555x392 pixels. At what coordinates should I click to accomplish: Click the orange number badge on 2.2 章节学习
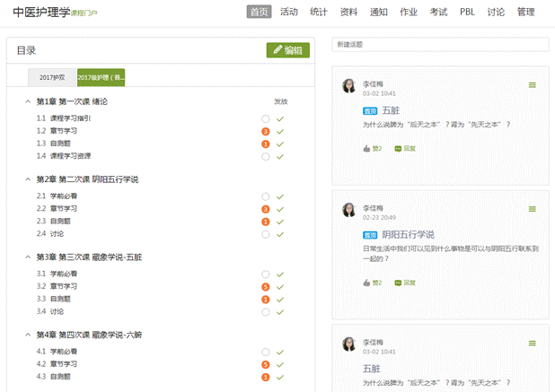(266, 209)
